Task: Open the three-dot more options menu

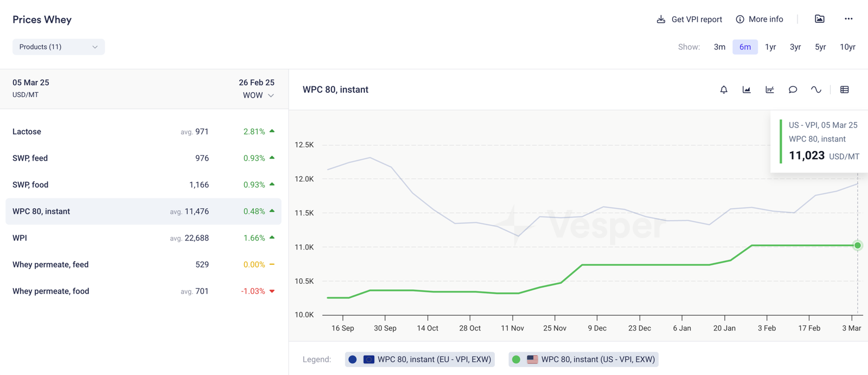Action: click(x=848, y=19)
